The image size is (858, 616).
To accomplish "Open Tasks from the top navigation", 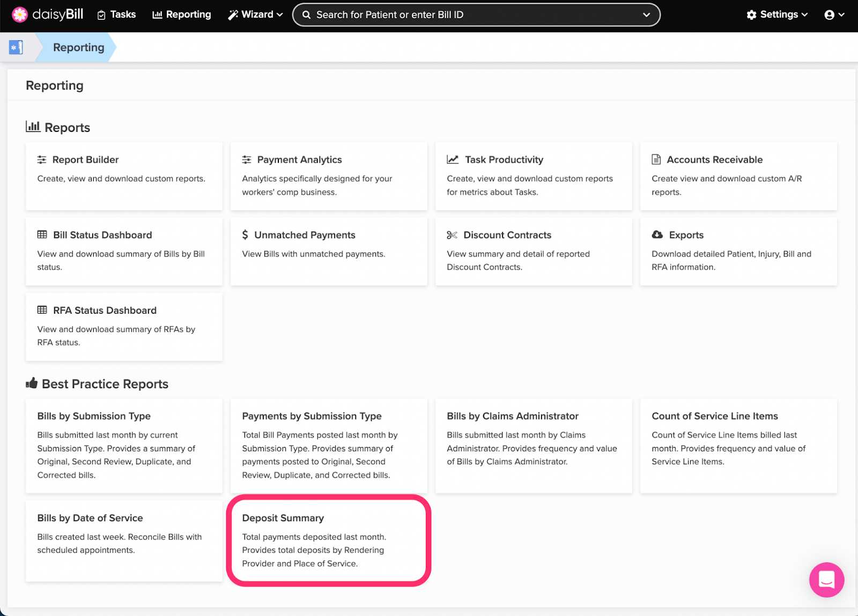I will click(x=117, y=14).
